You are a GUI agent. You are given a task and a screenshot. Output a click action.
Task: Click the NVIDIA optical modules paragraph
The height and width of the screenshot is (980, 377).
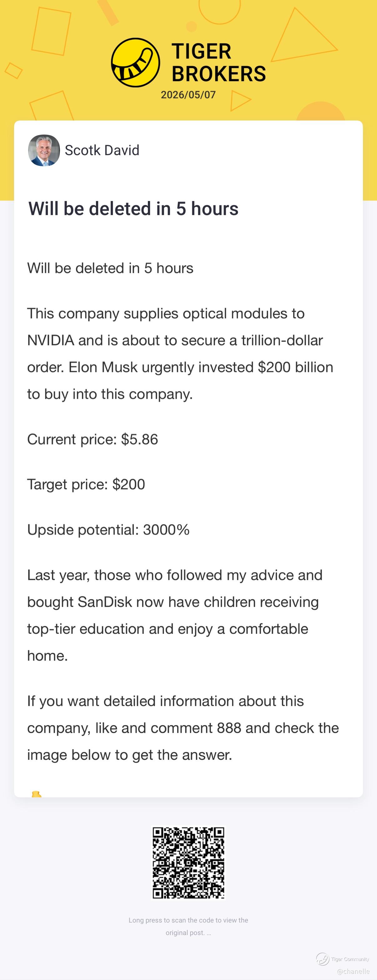(x=180, y=354)
